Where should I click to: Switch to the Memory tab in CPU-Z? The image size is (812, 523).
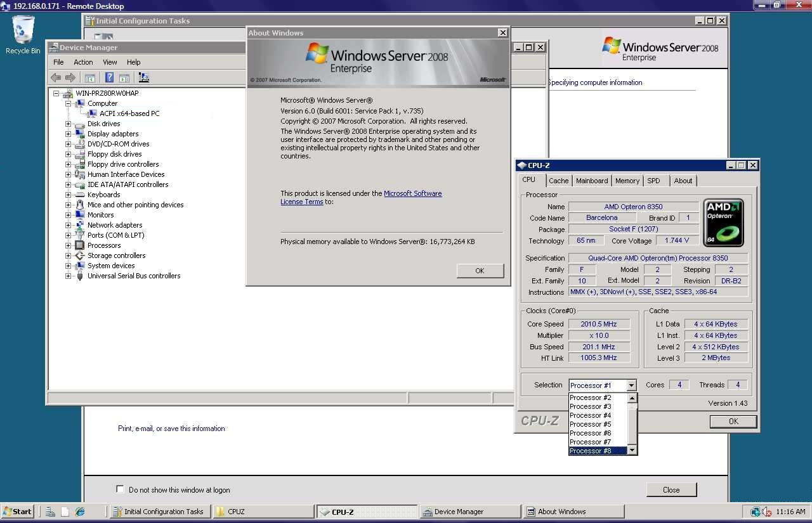[x=627, y=181]
